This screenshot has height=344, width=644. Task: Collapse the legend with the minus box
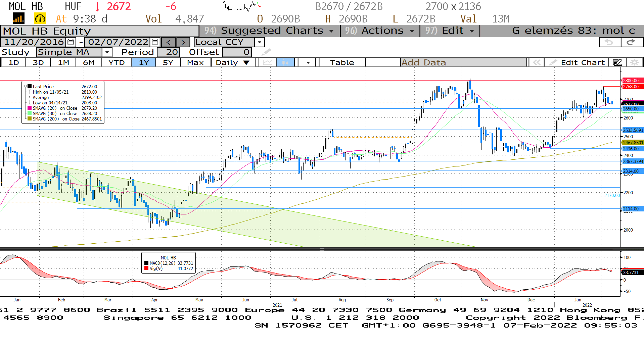pos(25,87)
